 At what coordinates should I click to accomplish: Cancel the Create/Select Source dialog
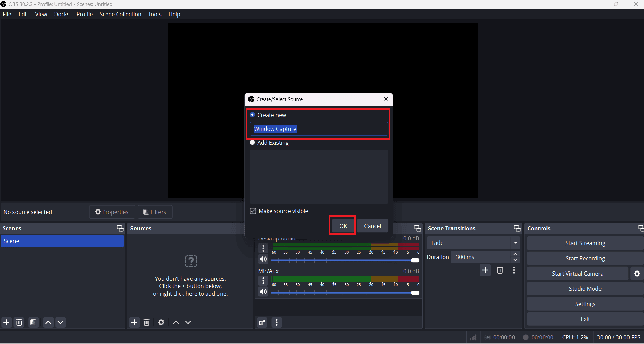pyautogui.click(x=373, y=226)
